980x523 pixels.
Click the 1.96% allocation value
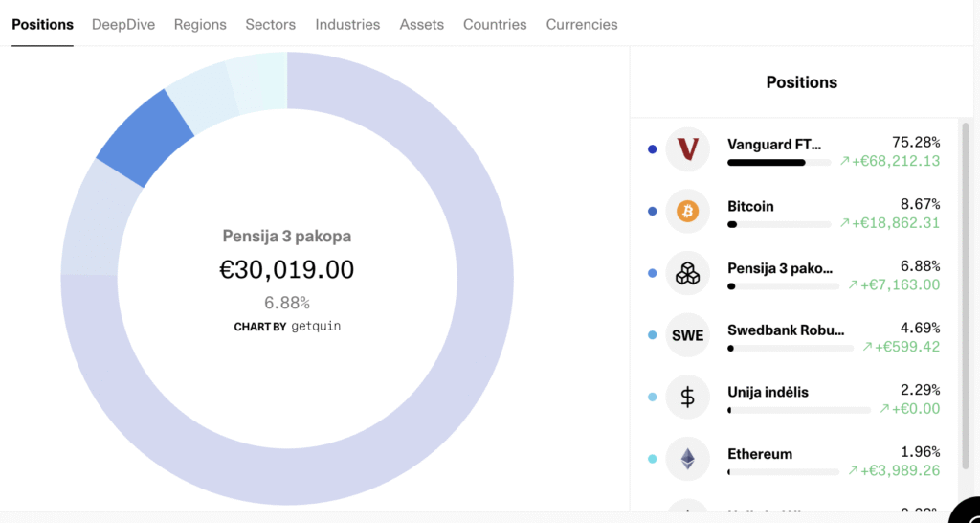[921, 452]
